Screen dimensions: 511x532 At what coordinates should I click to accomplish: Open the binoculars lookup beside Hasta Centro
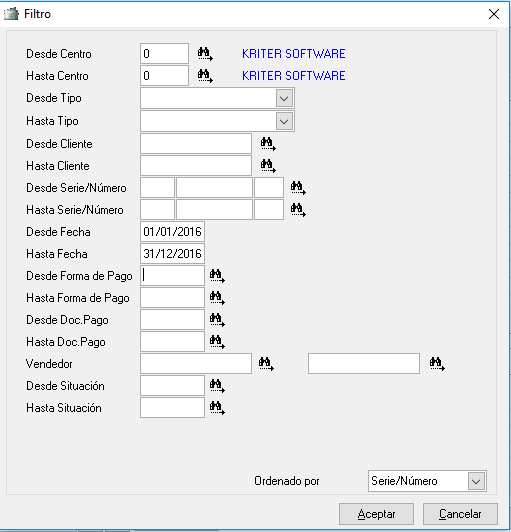205,76
